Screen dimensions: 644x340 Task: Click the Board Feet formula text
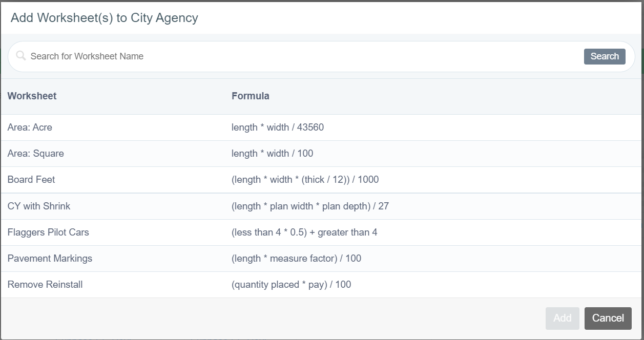tap(305, 180)
